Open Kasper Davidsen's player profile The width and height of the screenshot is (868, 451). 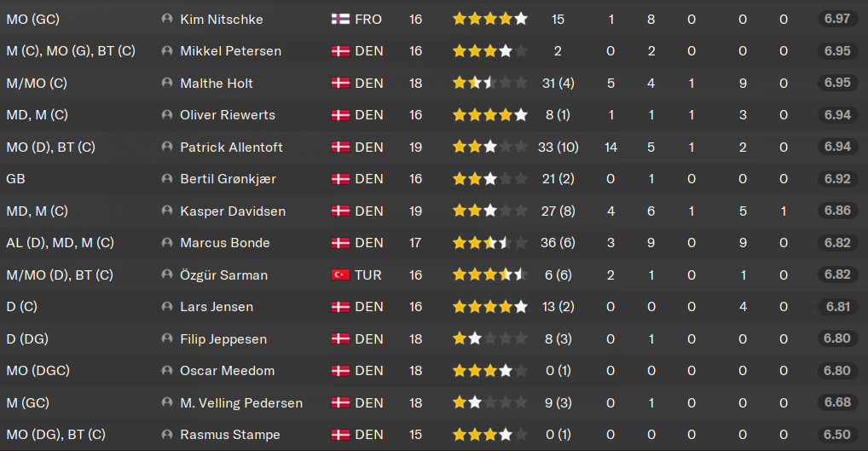click(x=233, y=211)
